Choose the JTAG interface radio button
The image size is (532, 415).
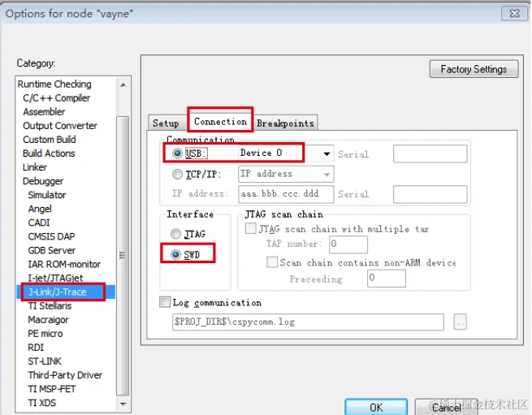175,234
